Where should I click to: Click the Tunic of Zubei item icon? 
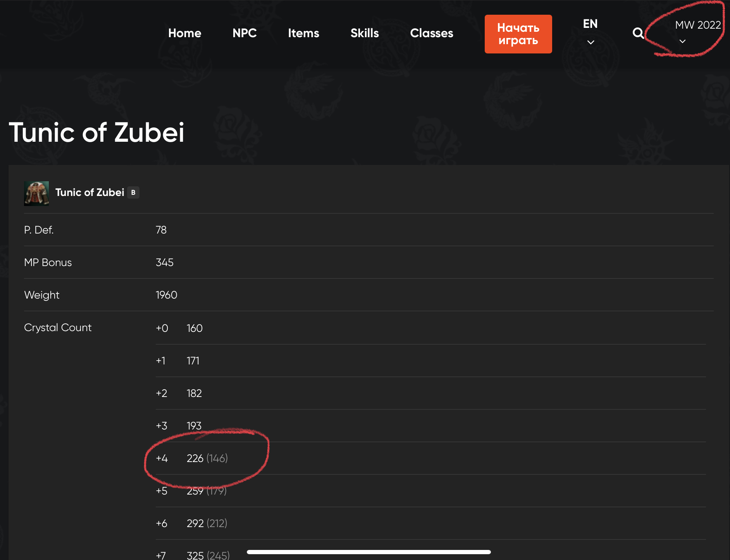pyautogui.click(x=36, y=193)
